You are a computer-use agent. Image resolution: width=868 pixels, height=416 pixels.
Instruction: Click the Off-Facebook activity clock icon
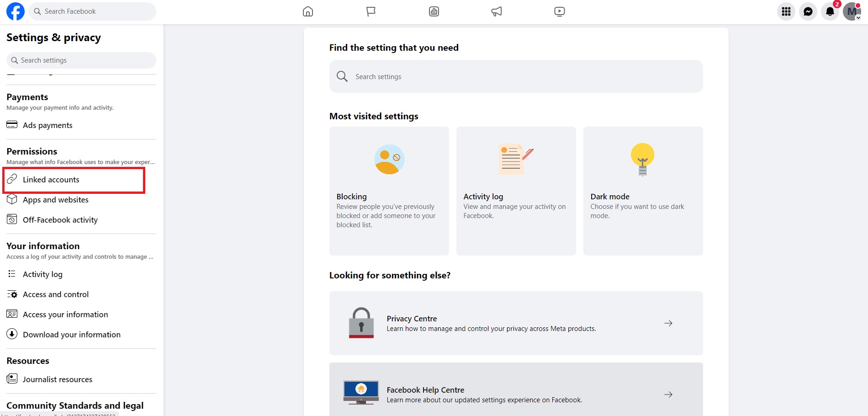12,219
